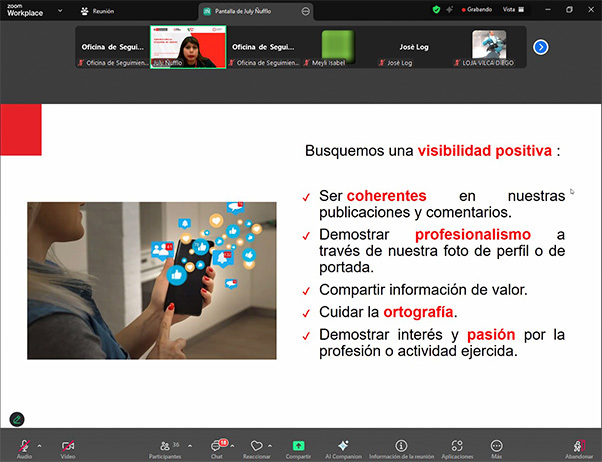Open AI Companion
The height and width of the screenshot is (462, 602).
click(x=343, y=449)
